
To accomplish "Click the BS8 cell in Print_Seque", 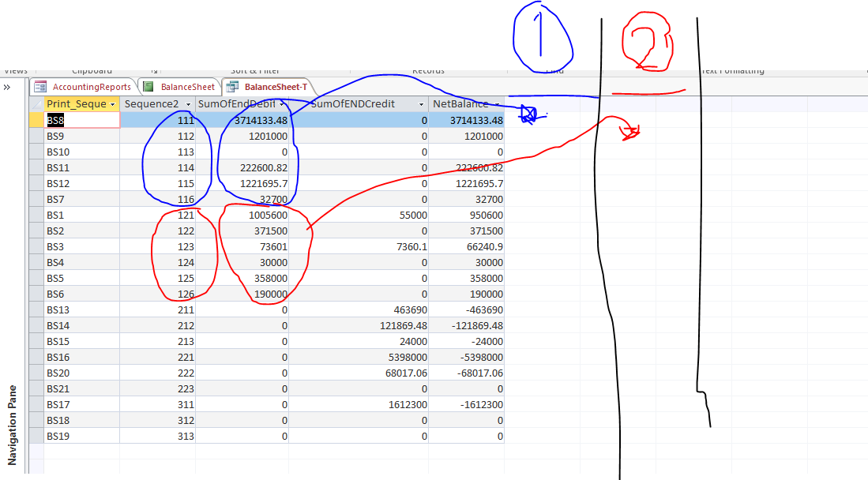I will coord(82,120).
